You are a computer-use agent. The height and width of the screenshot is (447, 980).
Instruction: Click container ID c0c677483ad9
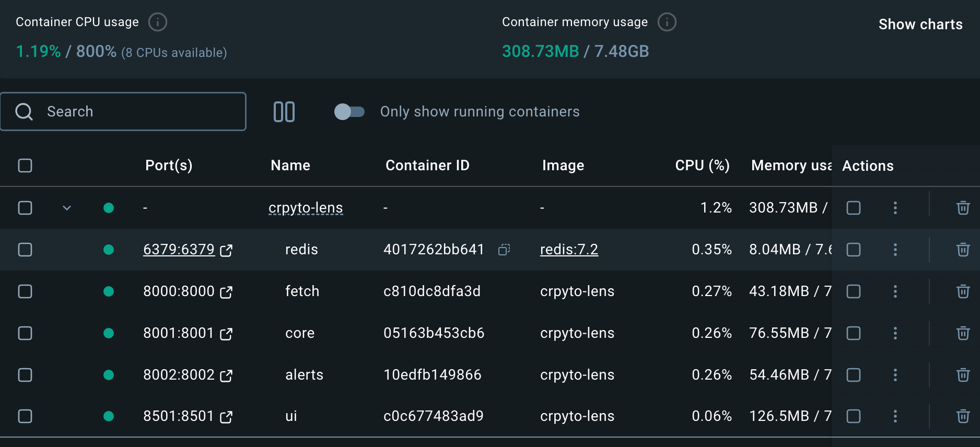(433, 416)
